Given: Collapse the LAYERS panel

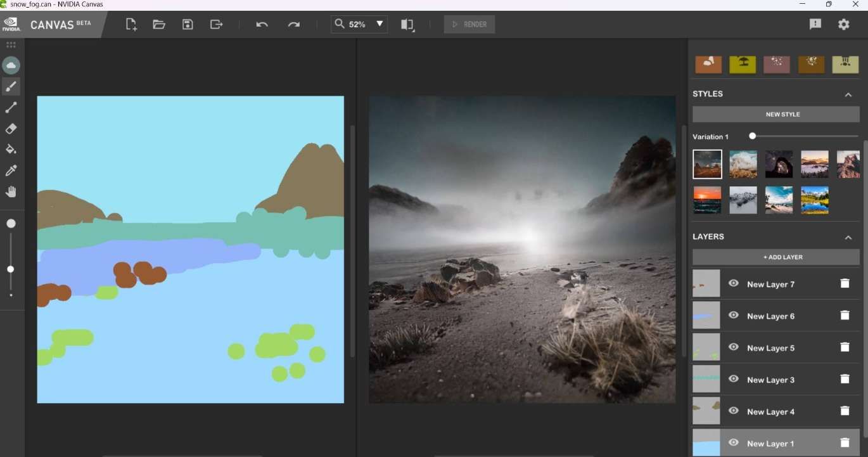Looking at the screenshot, I should point(848,236).
